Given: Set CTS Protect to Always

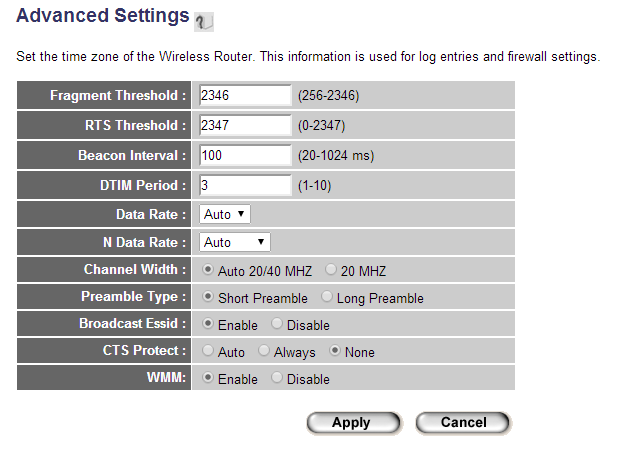Looking at the screenshot, I should (x=264, y=352).
